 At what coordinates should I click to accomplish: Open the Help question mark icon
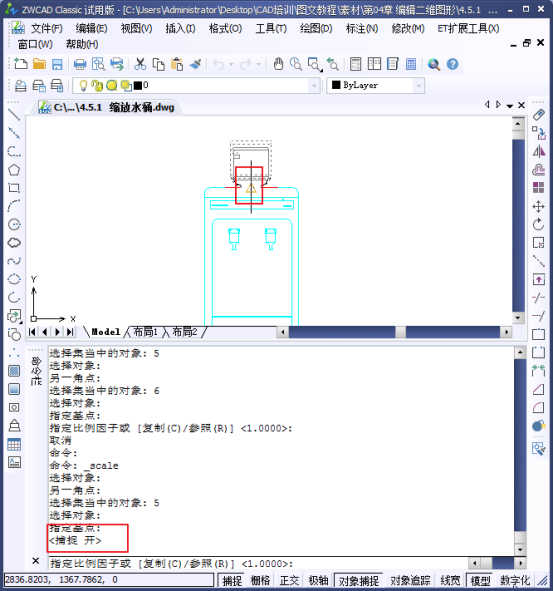point(452,64)
